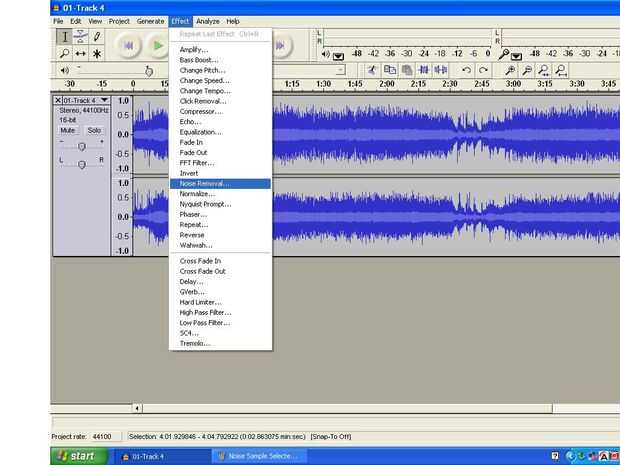Click the help icon in system tray
The width and height of the screenshot is (620, 465).
pyautogui.click(x=555, y=457)
